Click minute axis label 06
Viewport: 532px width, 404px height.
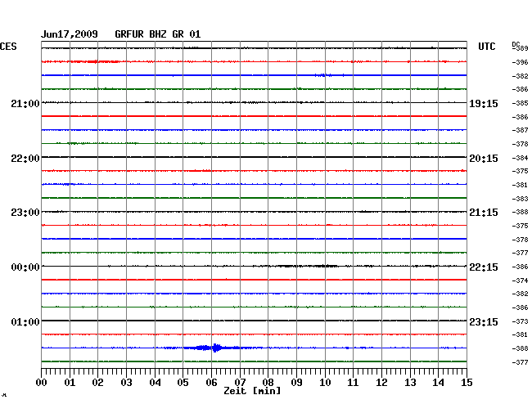(211, 383)
